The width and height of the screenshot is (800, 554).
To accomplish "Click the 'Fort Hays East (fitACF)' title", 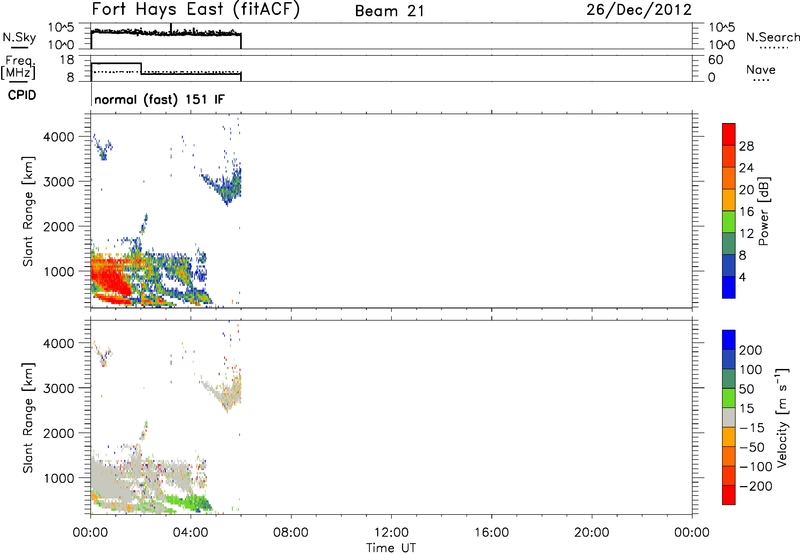I will (x=195, y=10).
